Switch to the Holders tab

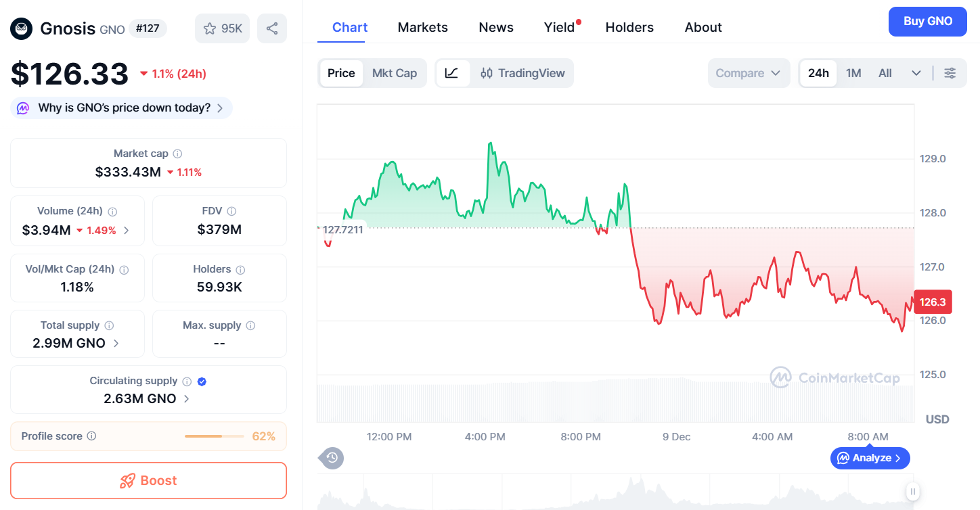(x=629, y=27)
